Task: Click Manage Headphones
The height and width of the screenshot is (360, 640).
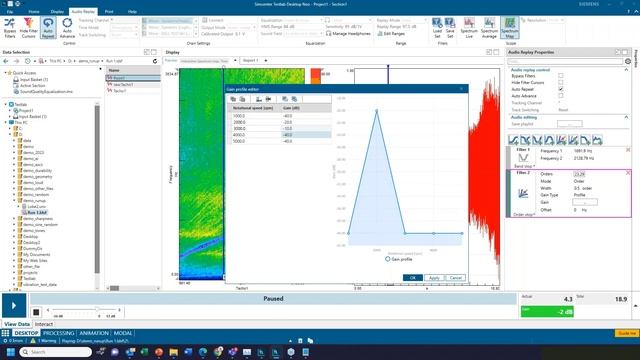Action: [348, 33]
